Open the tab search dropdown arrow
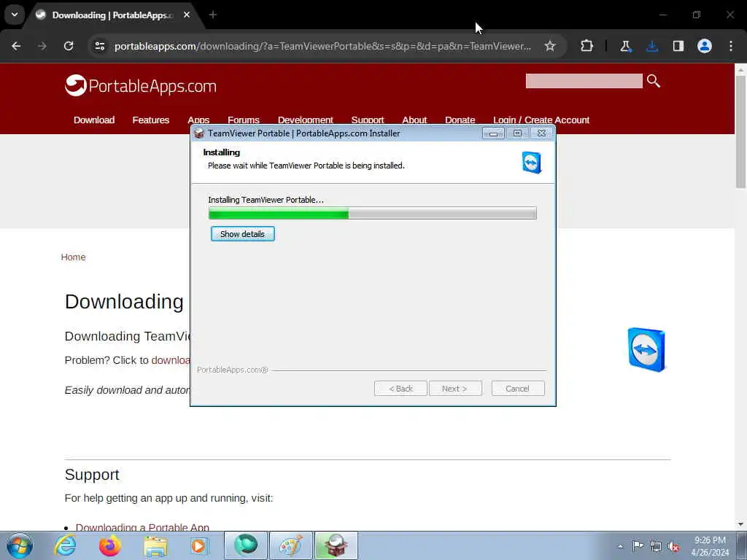Viewport: 747px width, 560px height. pos(15,15)
